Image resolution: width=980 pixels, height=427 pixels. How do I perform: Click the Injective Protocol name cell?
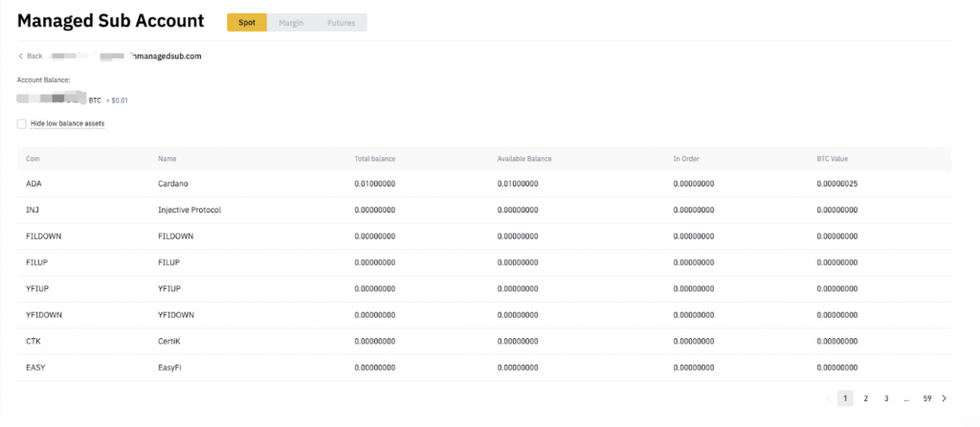point(189,210)
